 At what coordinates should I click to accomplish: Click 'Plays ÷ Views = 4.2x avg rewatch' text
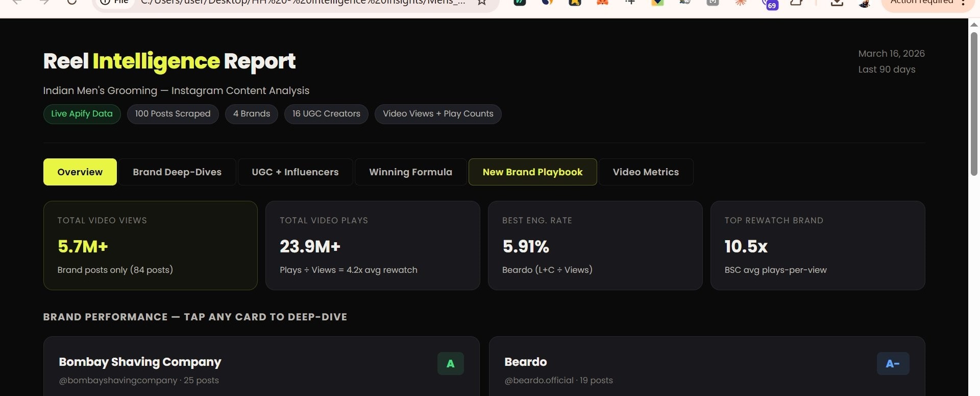click(349, 270)
